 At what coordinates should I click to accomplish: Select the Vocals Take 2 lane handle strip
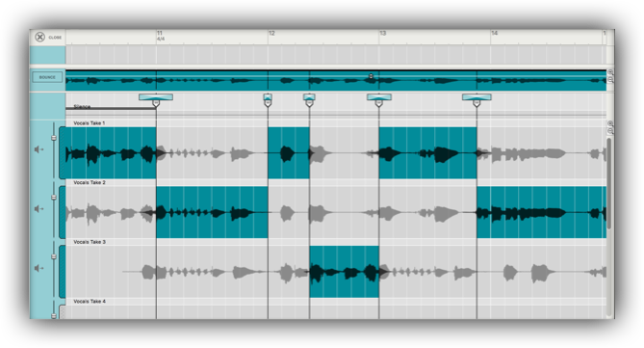(63, 212)
